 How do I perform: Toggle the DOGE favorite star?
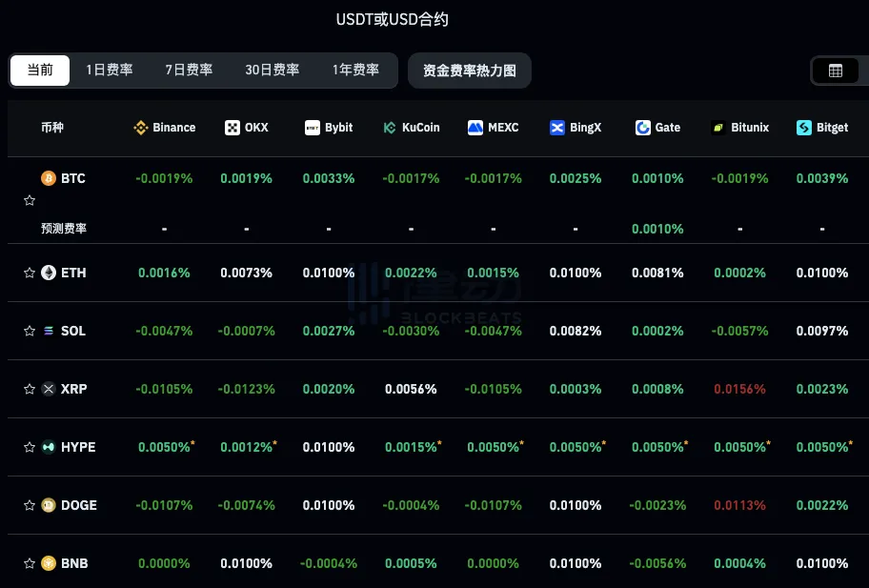click(x=30, y=505)
